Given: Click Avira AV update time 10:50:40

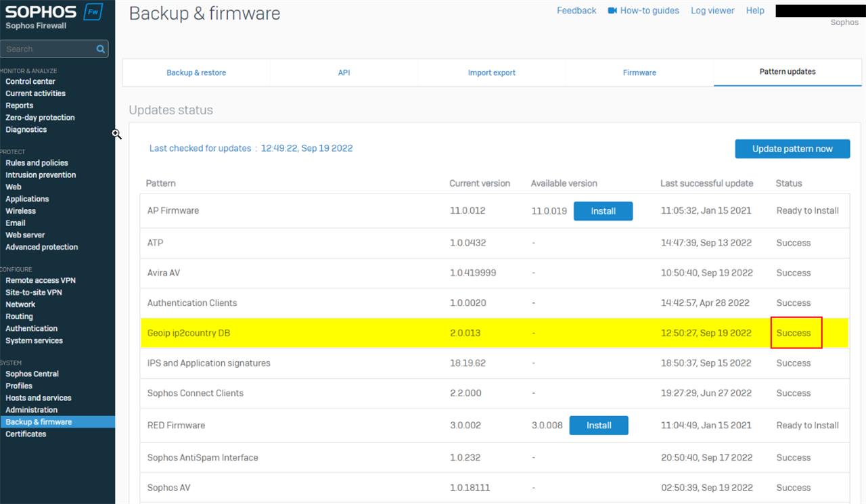Looking at the screenshot, I should click(706, 273).
